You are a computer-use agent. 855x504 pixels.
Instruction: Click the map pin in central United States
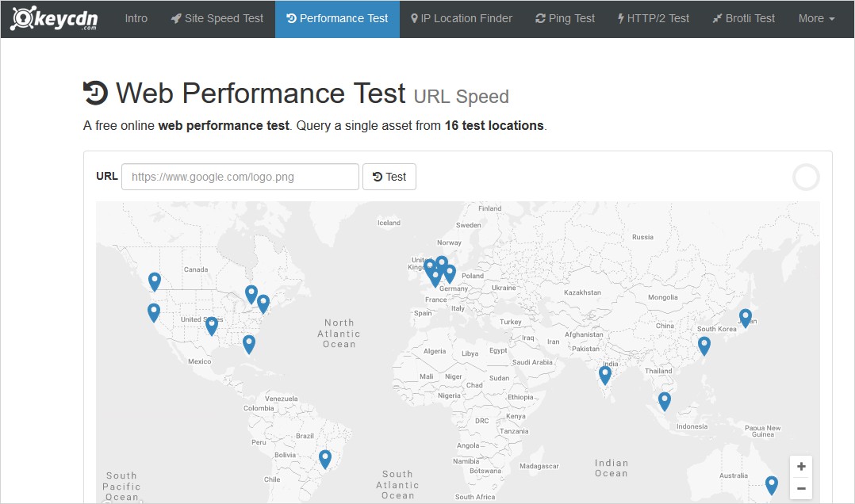[212, 325]
